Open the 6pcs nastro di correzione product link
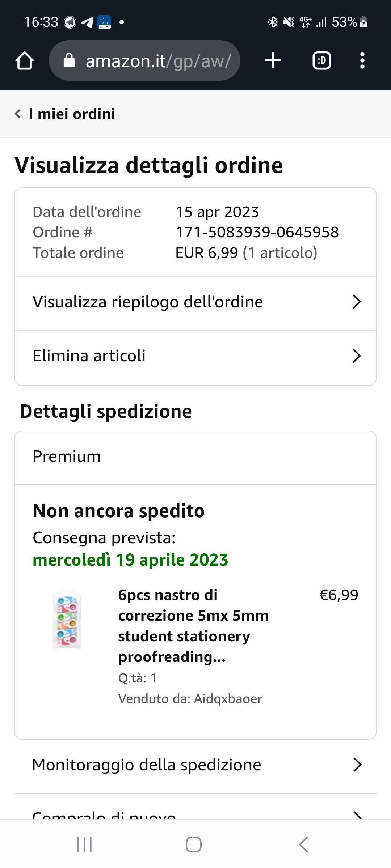The width and height of the screenshot is (391, 868). pyautogui.click(x=193, y=626)
